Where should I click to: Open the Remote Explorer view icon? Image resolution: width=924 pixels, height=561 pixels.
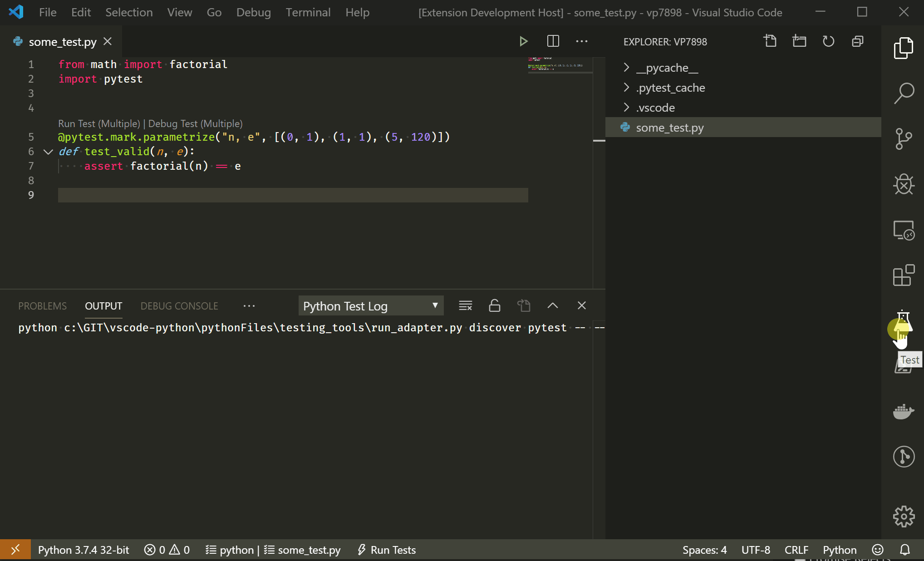[x=903, y=230]
